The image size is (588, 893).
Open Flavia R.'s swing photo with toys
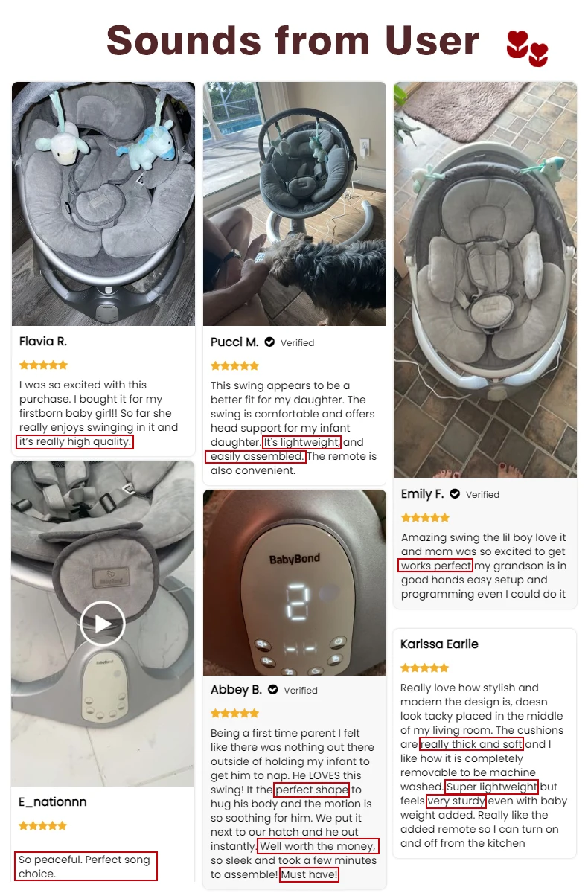(x=103, y=204)
